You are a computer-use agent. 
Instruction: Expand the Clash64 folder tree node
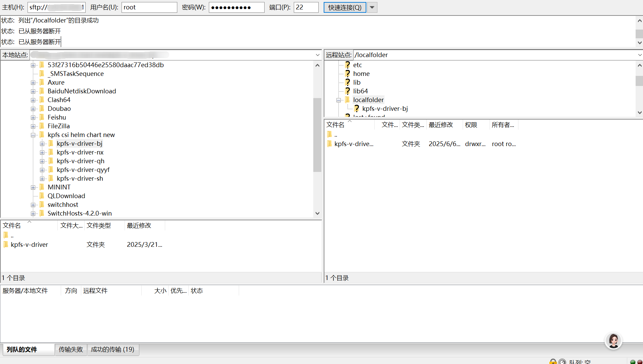pos(33,100)
